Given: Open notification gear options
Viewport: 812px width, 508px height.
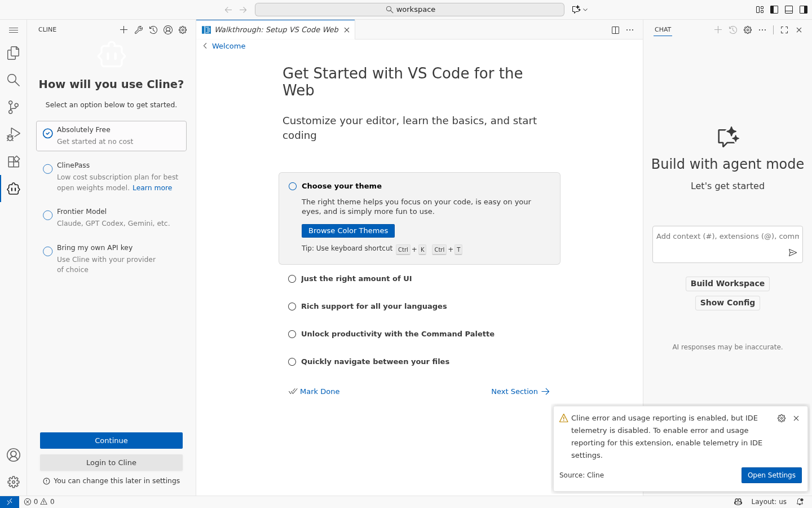Looking at the screenshot, I should (782, 418).
